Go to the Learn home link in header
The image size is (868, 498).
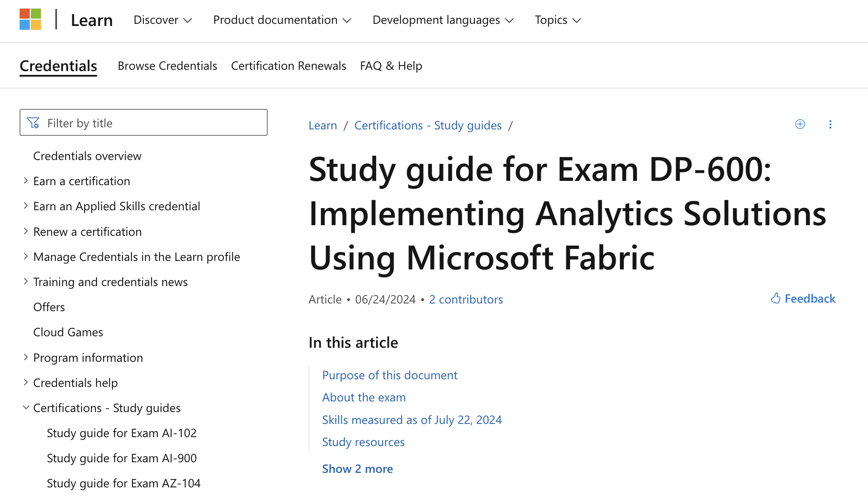coord(91,20)
